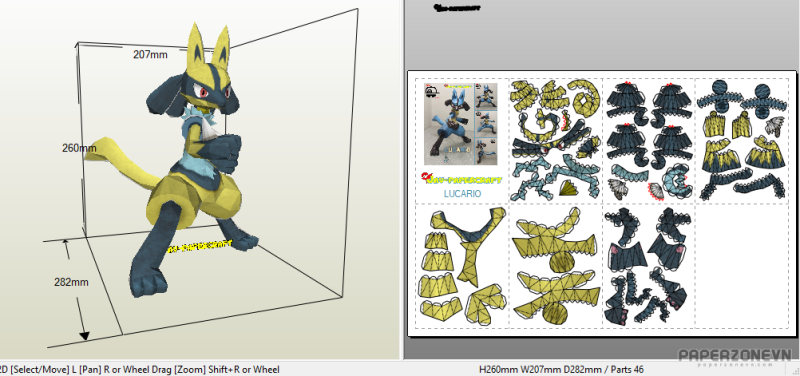
Task: Click the LUCARIO title text on the pattern sheet
Action: point(462,194)
